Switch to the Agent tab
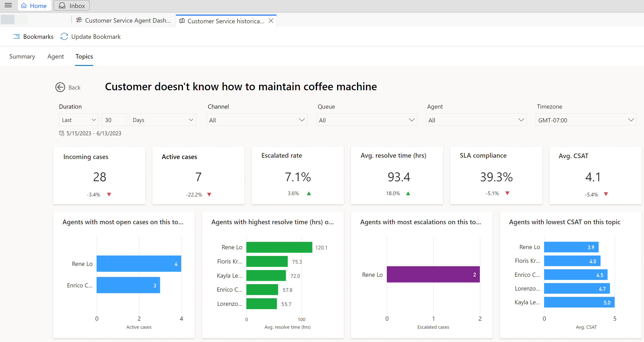 click(x=55, y=56)
